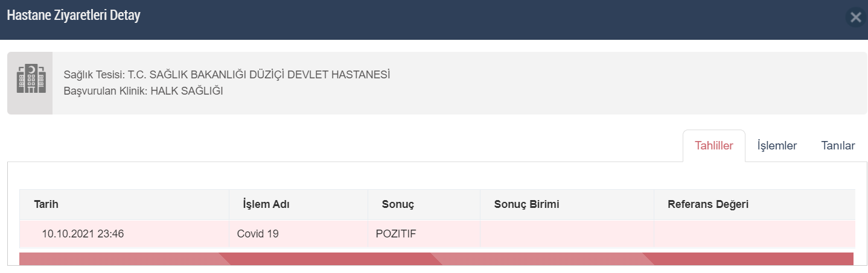Image resolution: width=868 pixels, height=273 pixels.
Task: Select the 10.10.2021 23:46 date cell
Action: click(x=124, y=234)
